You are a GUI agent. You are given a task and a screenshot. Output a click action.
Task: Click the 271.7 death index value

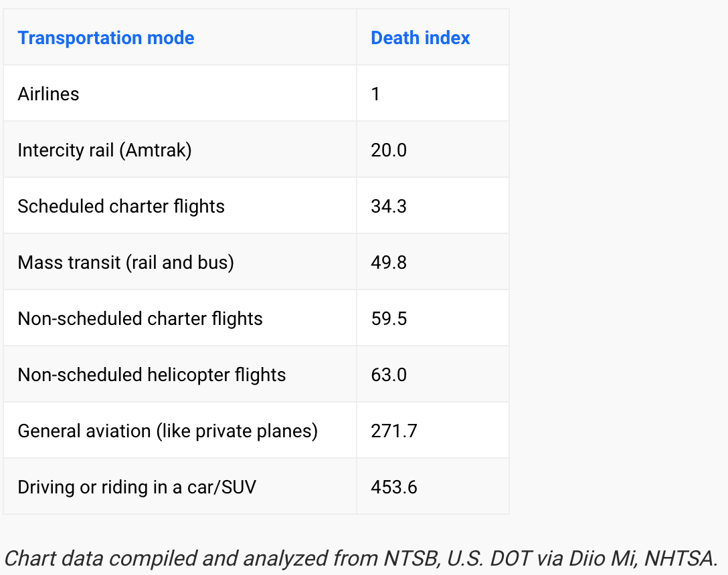click(394, 431)
